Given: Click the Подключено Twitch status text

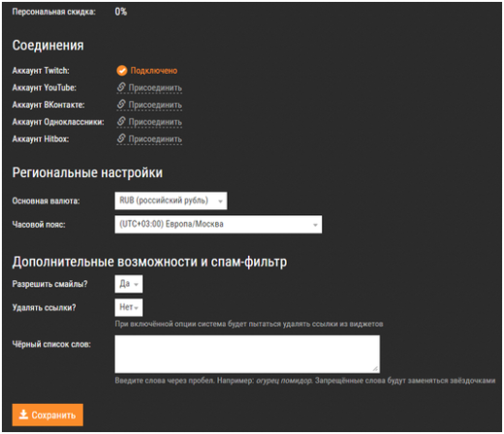Looking at the screenshot, I should 154,71.
